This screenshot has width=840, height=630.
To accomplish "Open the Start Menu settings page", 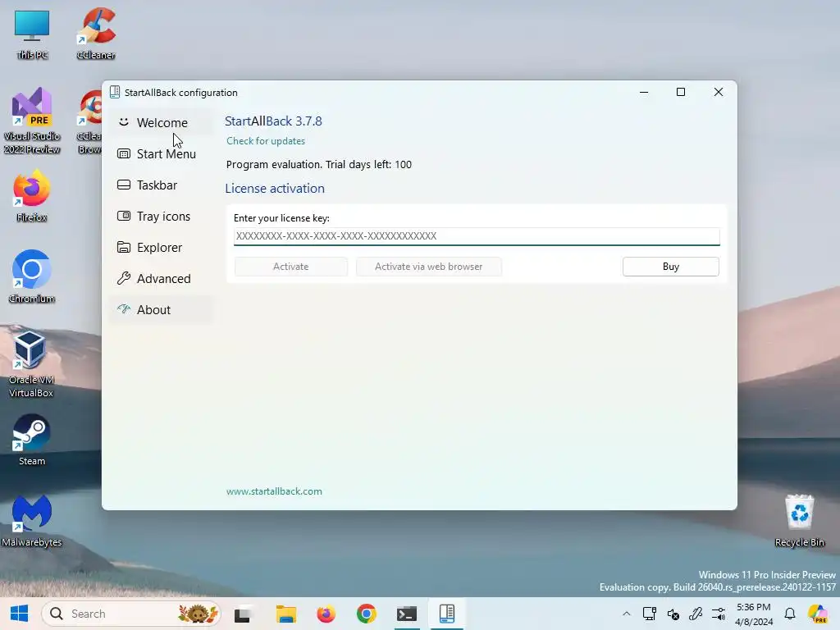I will click(x=162, y=153).
